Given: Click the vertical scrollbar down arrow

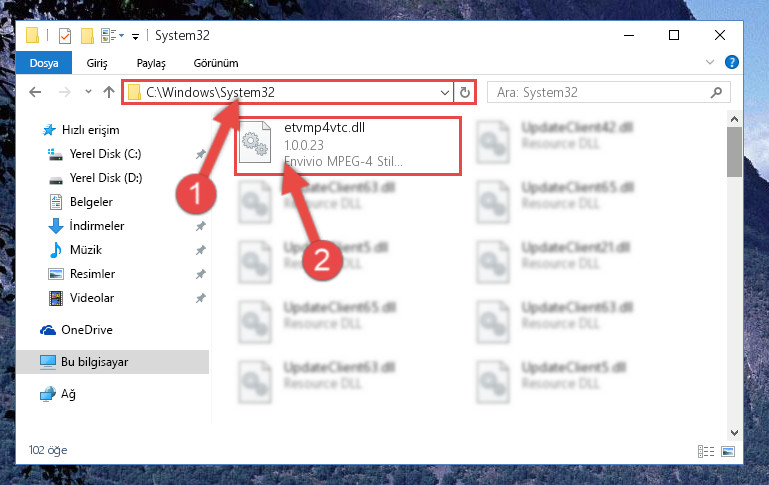Looking at the screenshot, I should pos(734,433).
